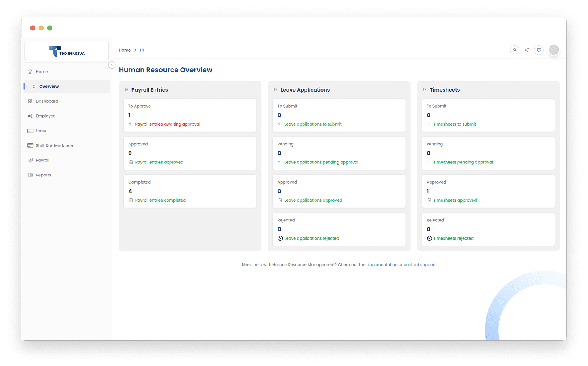Click the Leave Applications panel header icon
The width and height of the screenshot is (588, 366).
(275, 89)
